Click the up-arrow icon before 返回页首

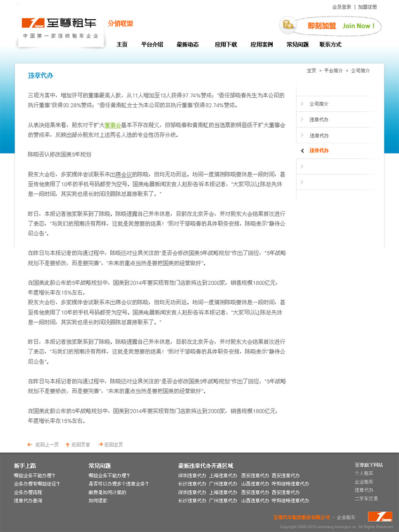(68, 444)
